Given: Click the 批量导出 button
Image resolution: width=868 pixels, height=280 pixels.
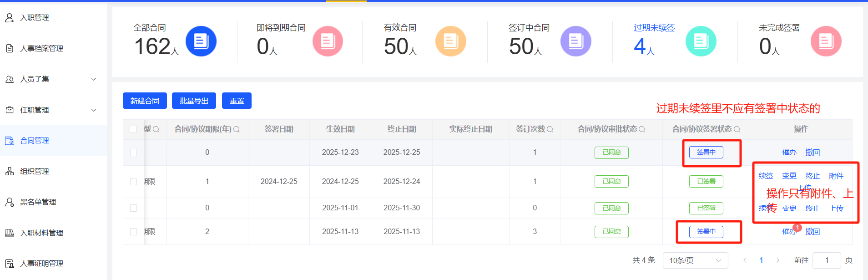Looking at the screenshot, I should tap(194, 101).
